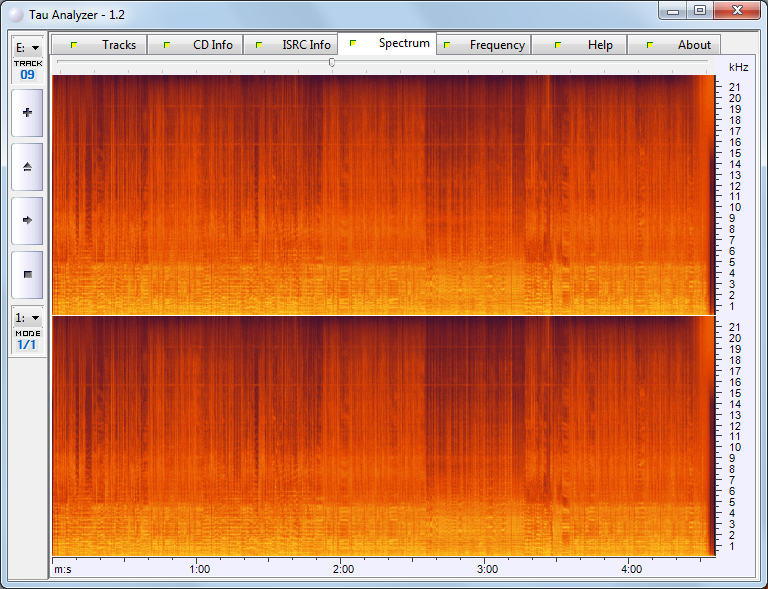Open the E: drive selection dropdown
This screenshot has height=589, width=768.
(x=27, y=47)
